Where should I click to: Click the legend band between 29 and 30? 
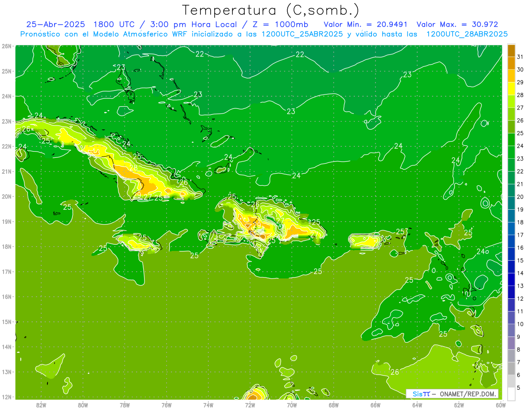point(511,76)
